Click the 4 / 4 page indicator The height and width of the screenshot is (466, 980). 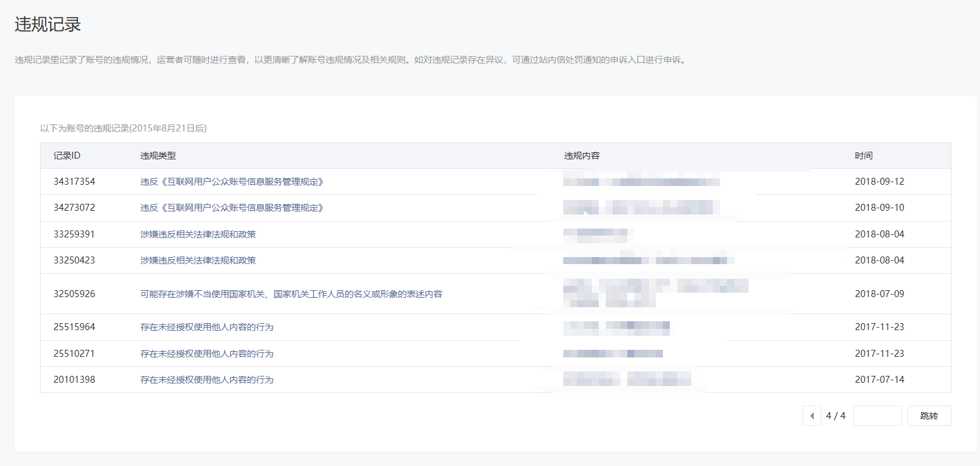click(x=835, y=416)
